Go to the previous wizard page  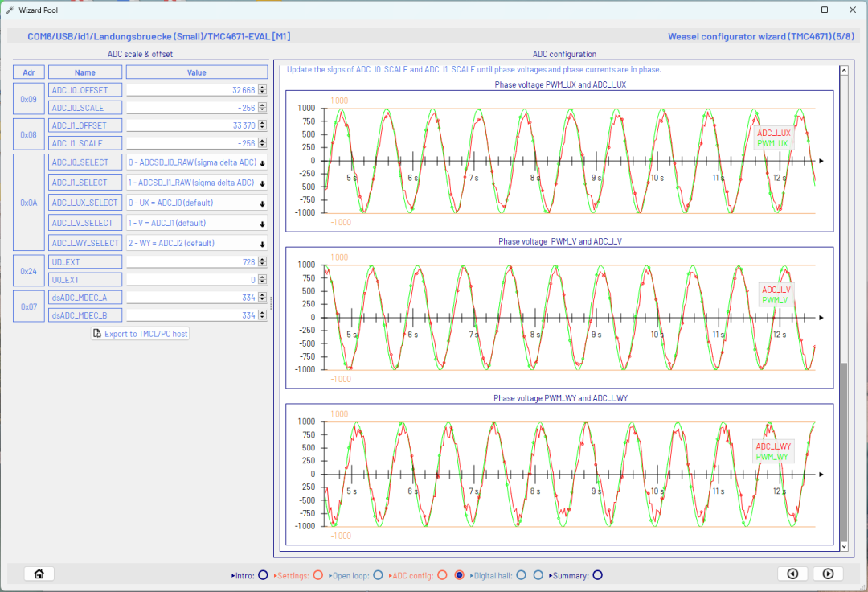[x=792, y=573]
